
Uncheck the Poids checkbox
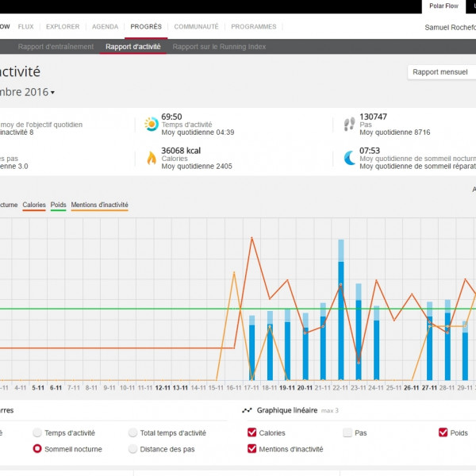(x=443, y=433)
